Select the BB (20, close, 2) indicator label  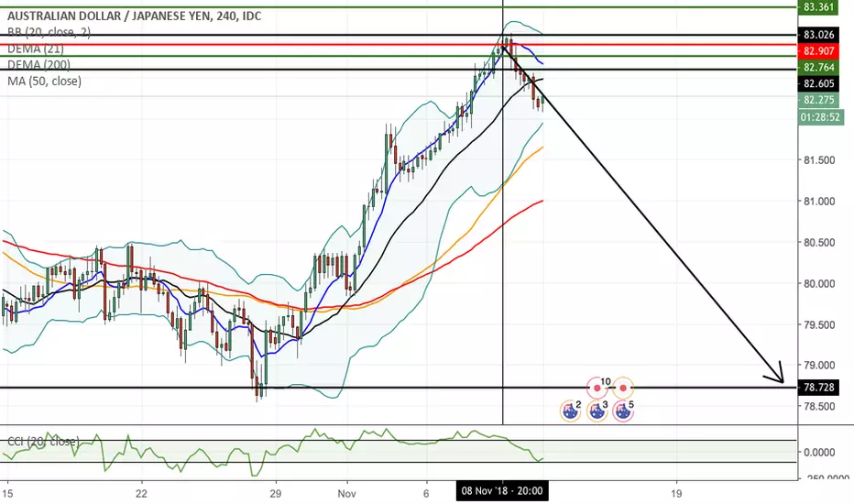click(49, 32)
